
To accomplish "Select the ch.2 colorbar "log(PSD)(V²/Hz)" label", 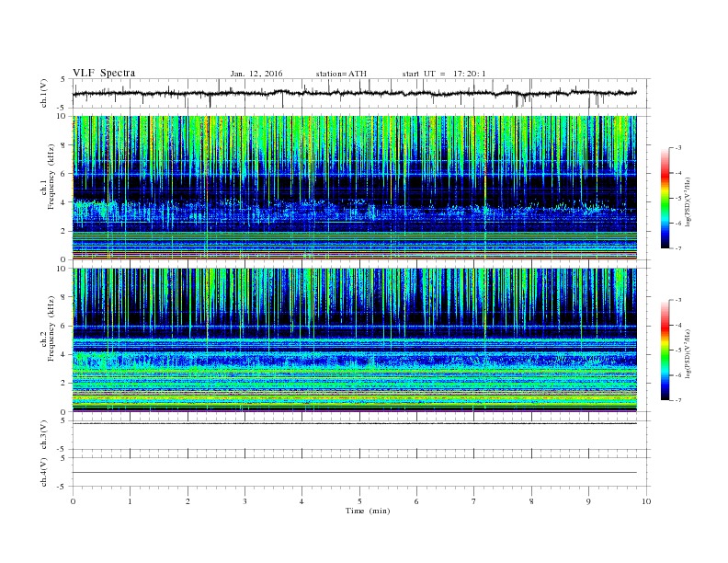I will click(x=688, y=353).
